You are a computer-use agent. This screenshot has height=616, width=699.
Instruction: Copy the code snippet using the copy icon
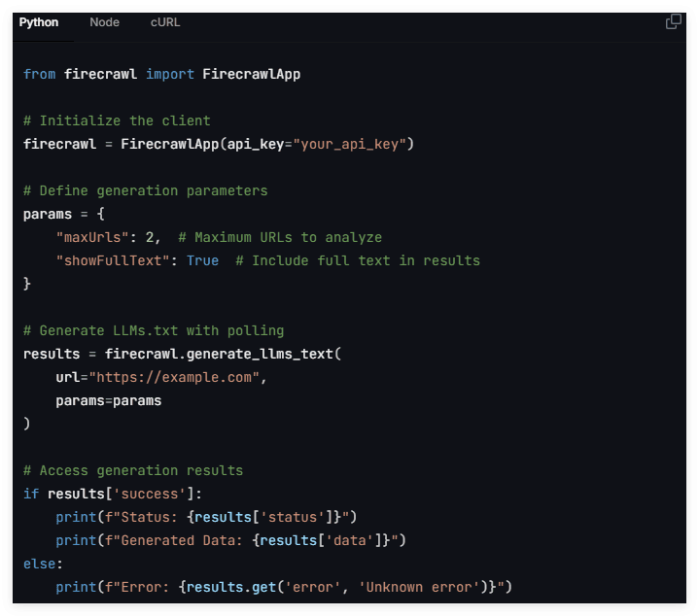pos(673,21)
